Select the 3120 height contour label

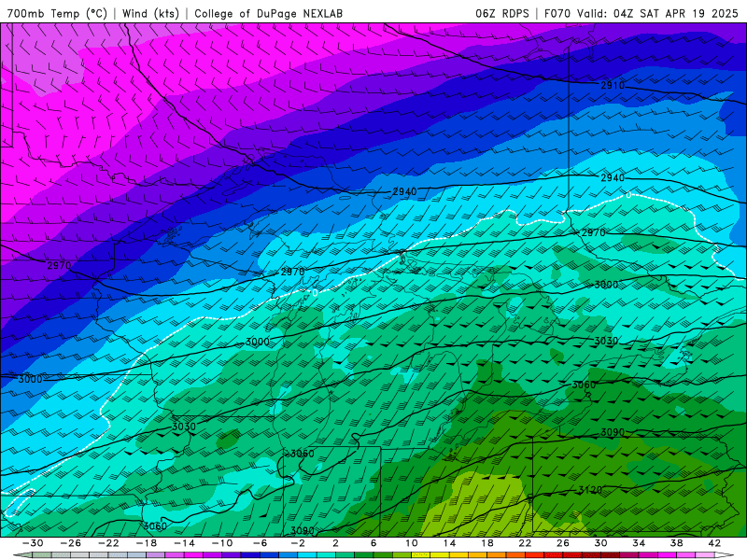tap(590, 489)
